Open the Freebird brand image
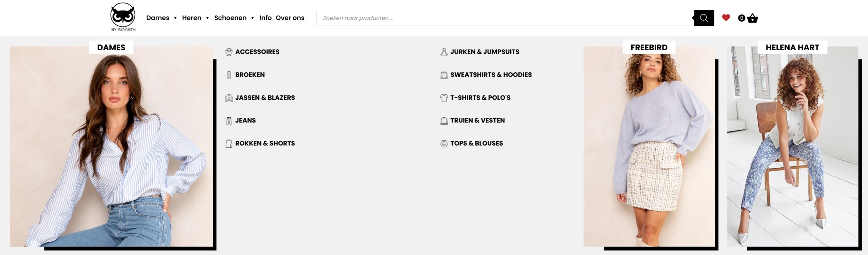The width and height of the screenshot is (868, 255). coord(649,146)
